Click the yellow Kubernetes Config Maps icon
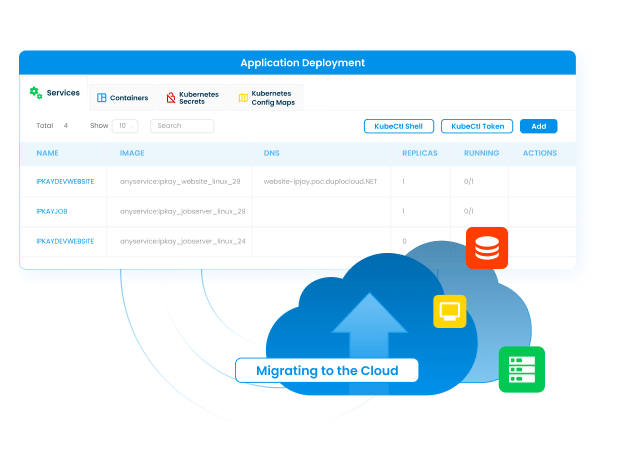 (x=242, y=98)
